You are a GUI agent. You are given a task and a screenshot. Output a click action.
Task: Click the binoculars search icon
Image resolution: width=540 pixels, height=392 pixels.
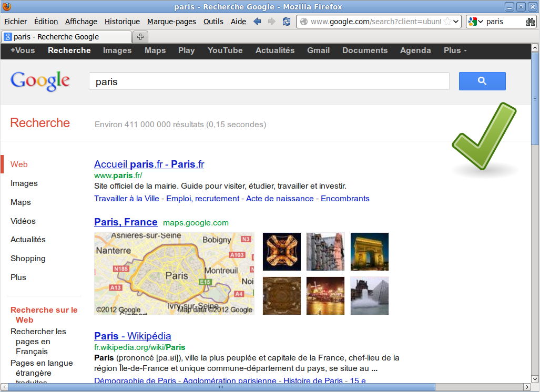pyautogui.click(x=530, y=22)
